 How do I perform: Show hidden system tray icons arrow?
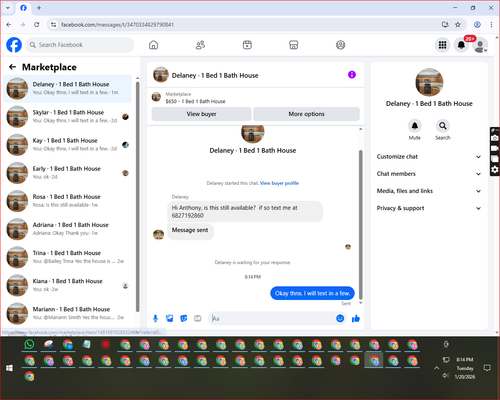(x=436, y=368)
